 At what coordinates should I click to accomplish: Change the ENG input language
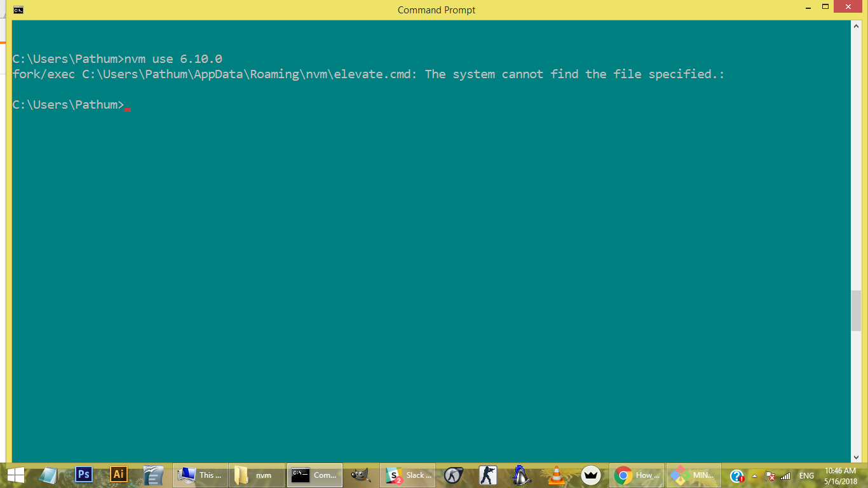click(806, 476)
